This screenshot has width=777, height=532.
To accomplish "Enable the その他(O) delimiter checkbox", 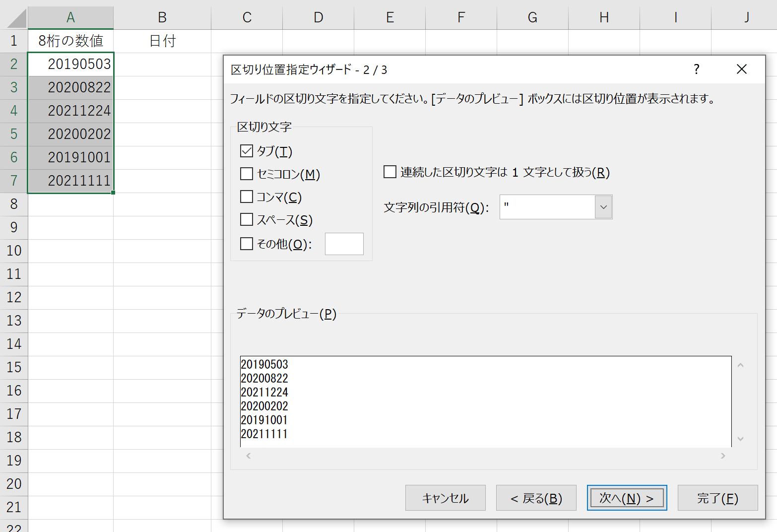I will 247,244.
